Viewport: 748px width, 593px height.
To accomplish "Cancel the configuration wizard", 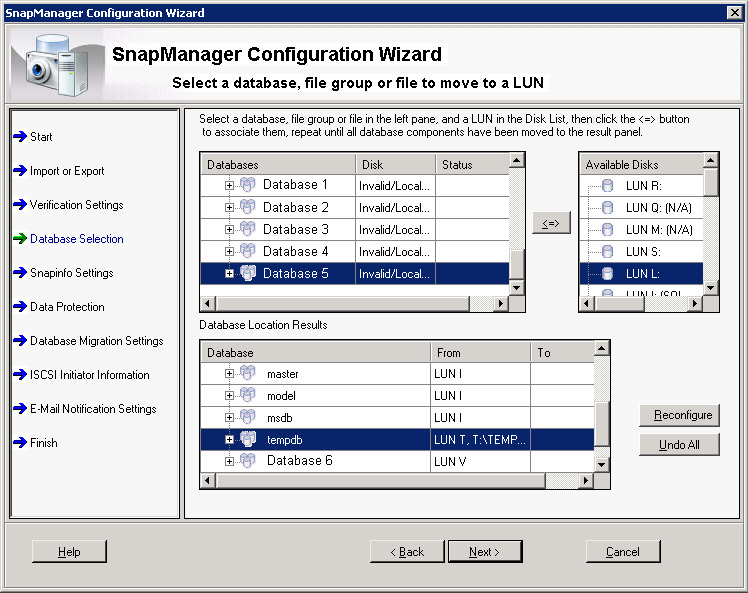I will click(623, 551).
